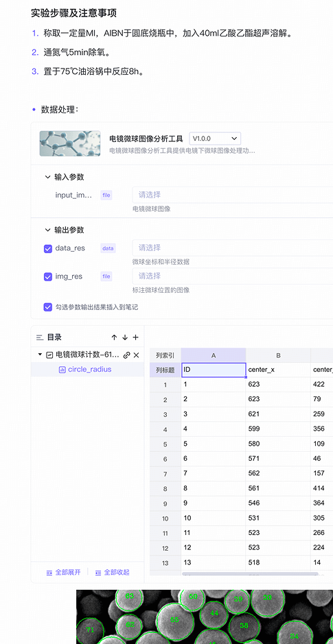Click the 目录 list icon

pos(39,337)
